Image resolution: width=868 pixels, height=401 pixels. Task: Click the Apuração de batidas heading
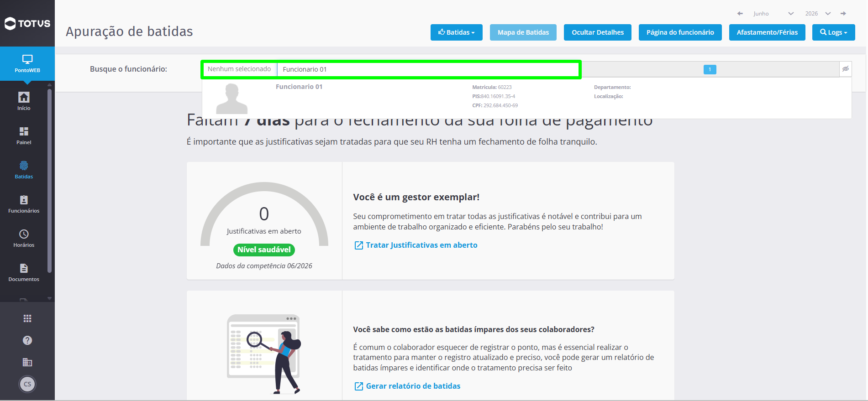129,31
